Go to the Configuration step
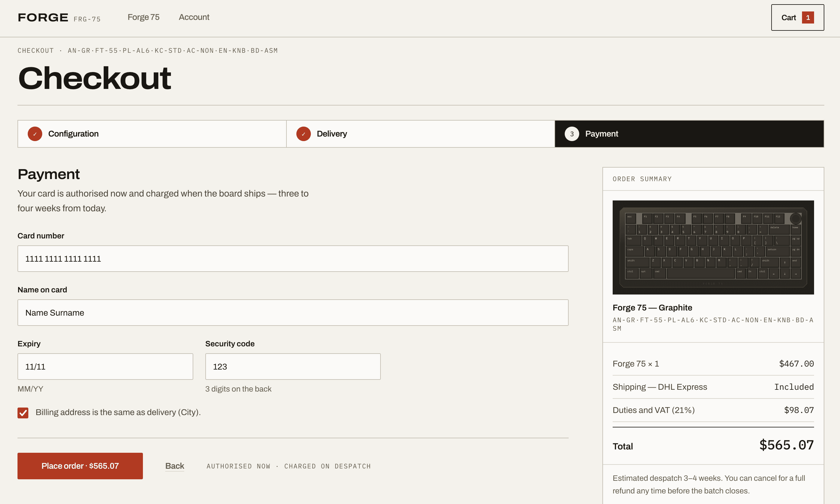Screen dimensions: 840x504 pos(152,134)
